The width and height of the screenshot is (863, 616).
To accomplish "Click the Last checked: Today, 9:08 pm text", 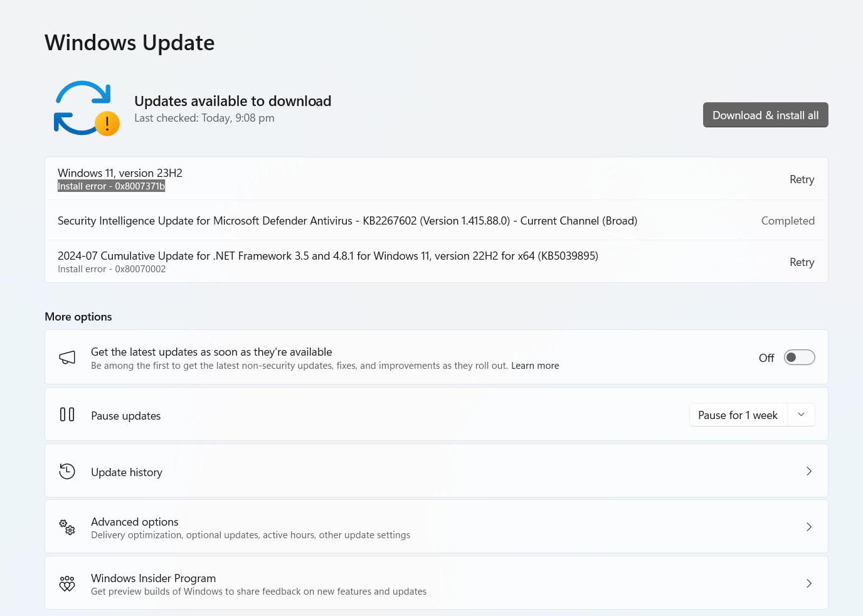I will (x=204, y=118).
